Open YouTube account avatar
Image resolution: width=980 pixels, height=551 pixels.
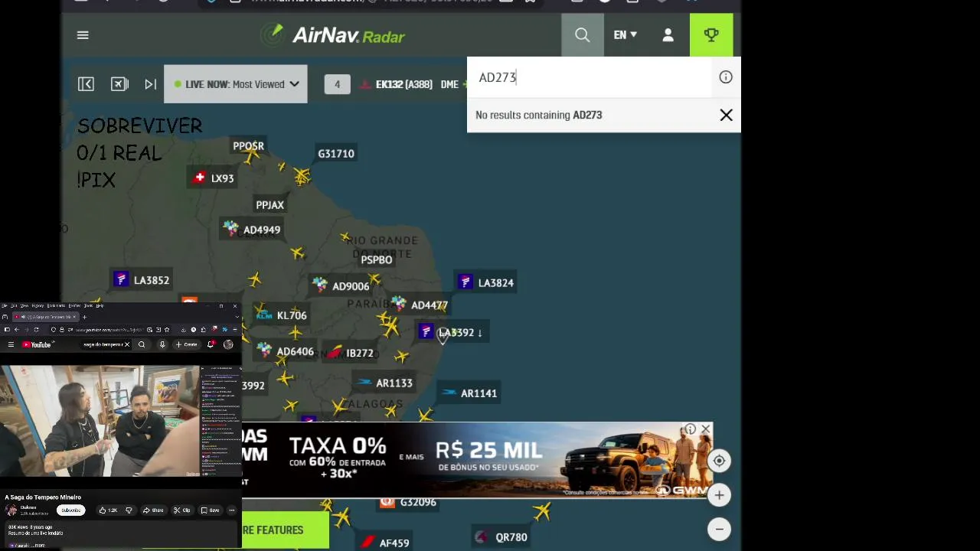tap(228, 345)
